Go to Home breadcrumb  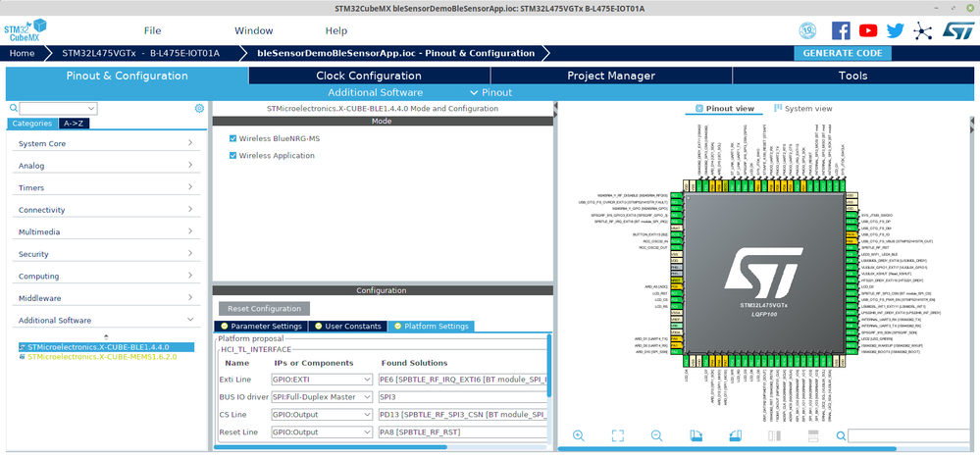[x=22, y=53]
